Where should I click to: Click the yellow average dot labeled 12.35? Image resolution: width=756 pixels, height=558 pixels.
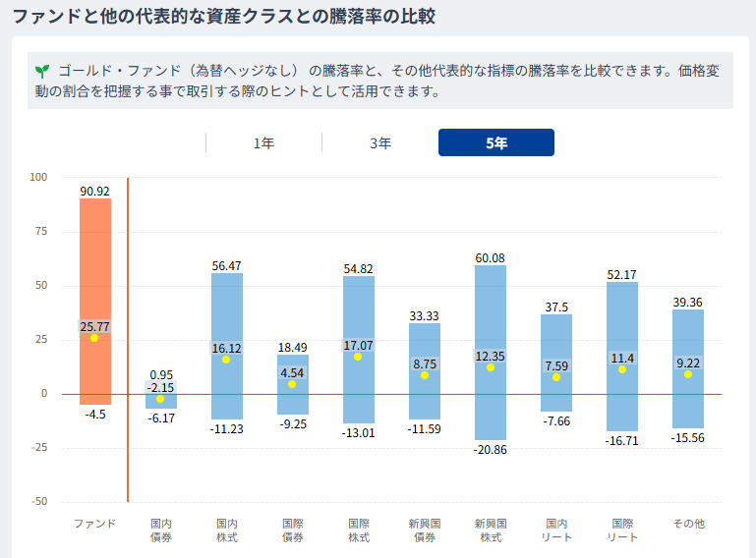click(491, 367)
